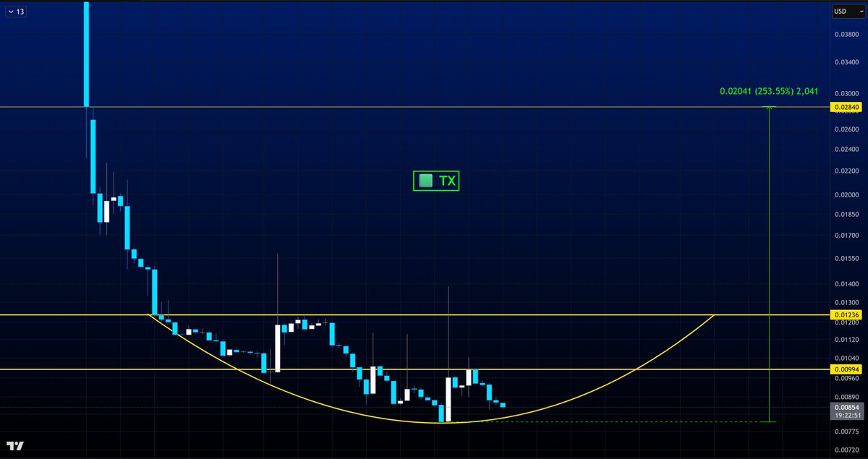868x459 pixels.
Task: Click the 0.00994 yellow price label
Action: (846, 369)
